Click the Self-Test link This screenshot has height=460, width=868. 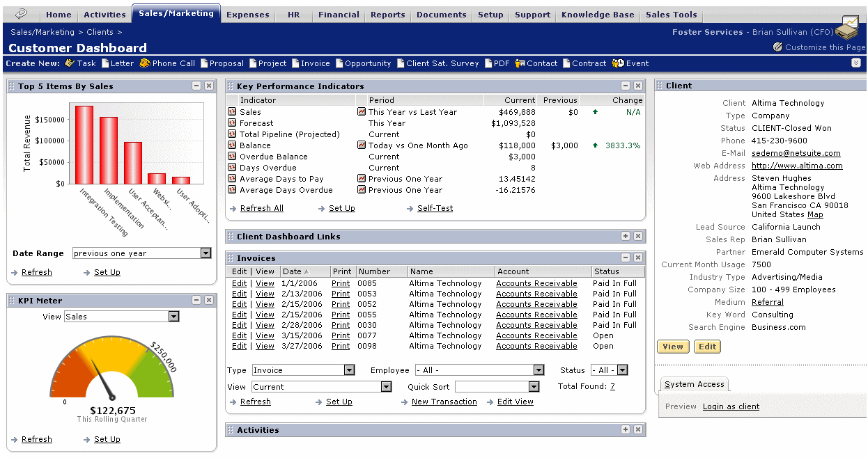click(435, 208)
